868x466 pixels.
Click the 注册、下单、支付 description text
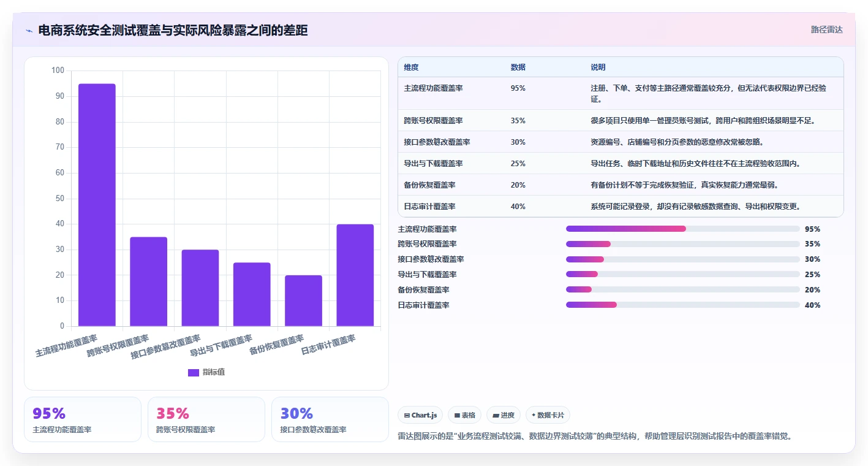pos(708,93)
